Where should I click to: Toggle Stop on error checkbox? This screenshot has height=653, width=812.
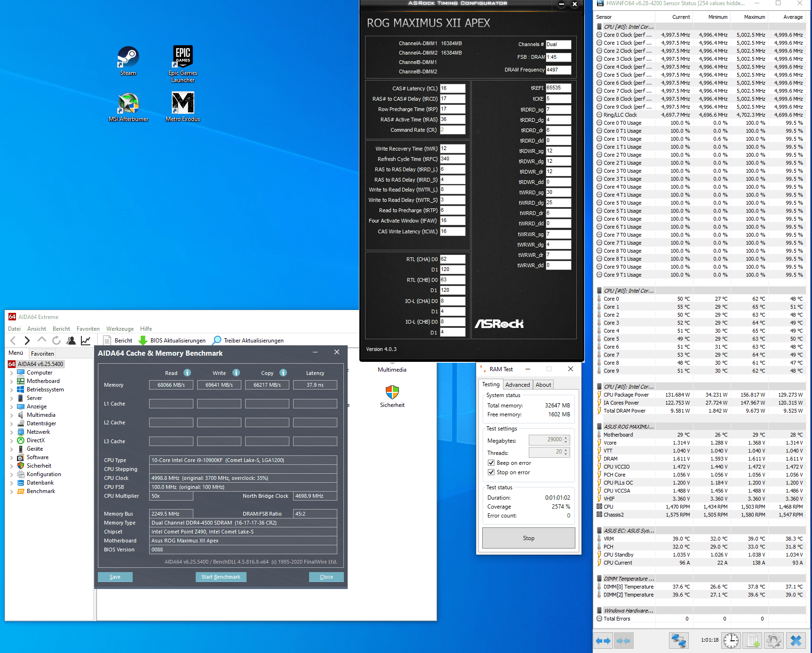click(x=491, y=472)
